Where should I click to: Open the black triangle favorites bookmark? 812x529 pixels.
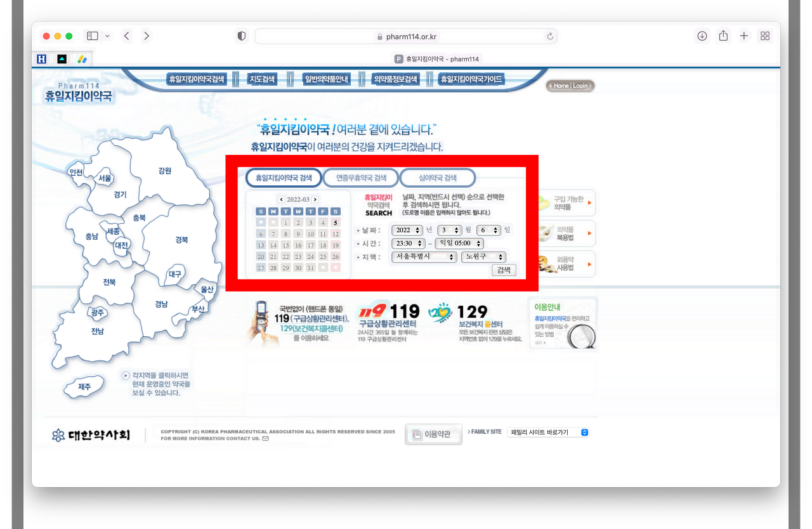62,59
